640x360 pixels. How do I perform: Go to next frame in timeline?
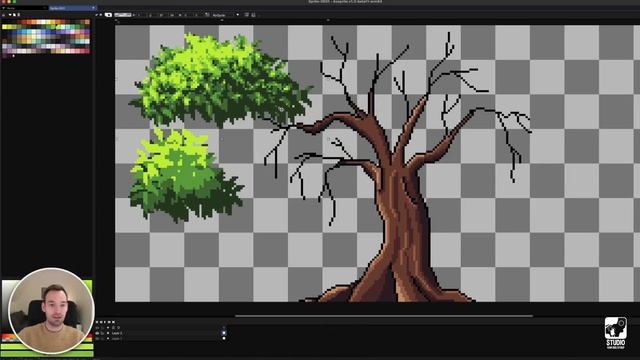(x=109, y=322)
